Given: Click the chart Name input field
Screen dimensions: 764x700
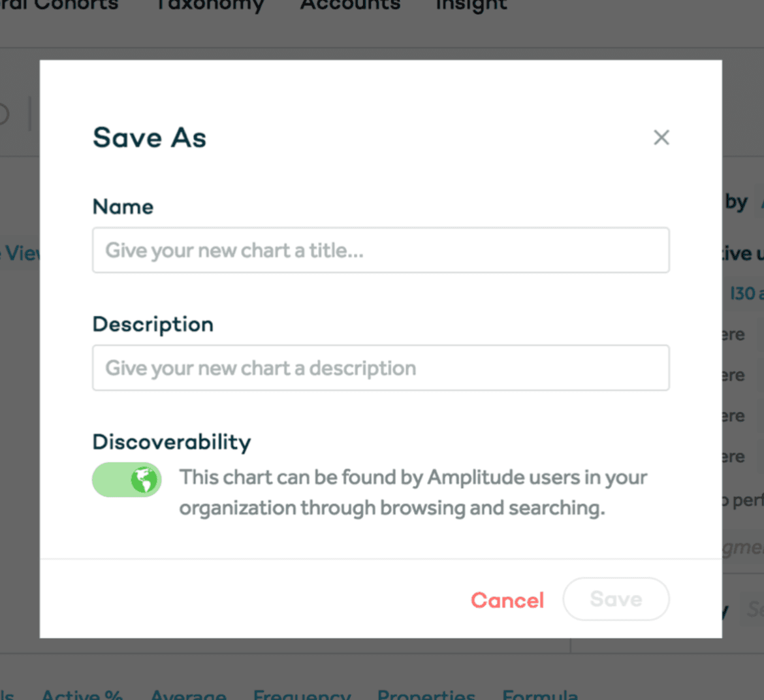Looking at the screenshot, I should coord(381,251).
